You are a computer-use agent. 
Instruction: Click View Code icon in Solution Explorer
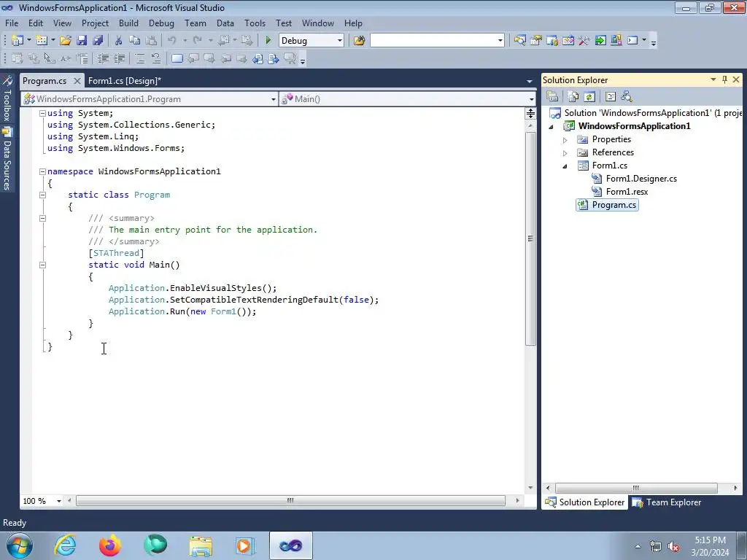coord(611,97)
